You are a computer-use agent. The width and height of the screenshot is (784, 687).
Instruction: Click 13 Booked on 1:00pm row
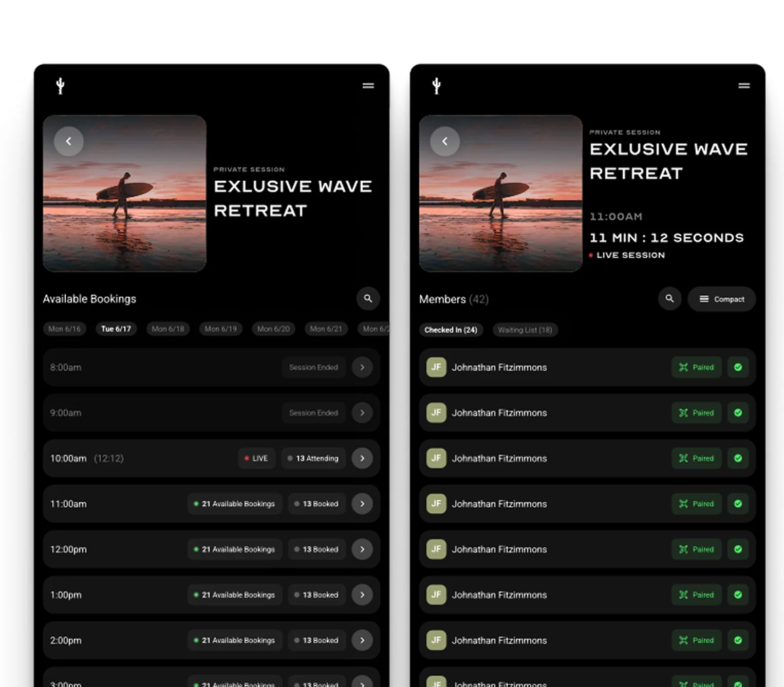pyautogui.click(x=316, y=595)
